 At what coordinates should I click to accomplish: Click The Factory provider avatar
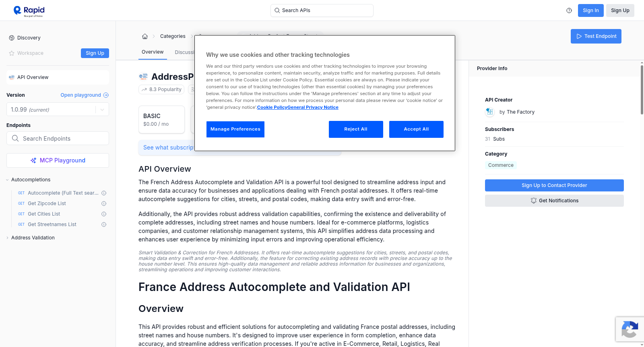coord(489,112)
